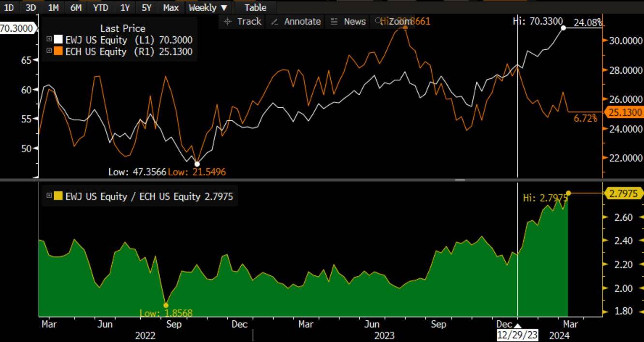This screenshot has width=644, height=342.
Task: Click the 'ECH US Equity (R1) 25.1300' legend text
Action: (x=129, y=52)
